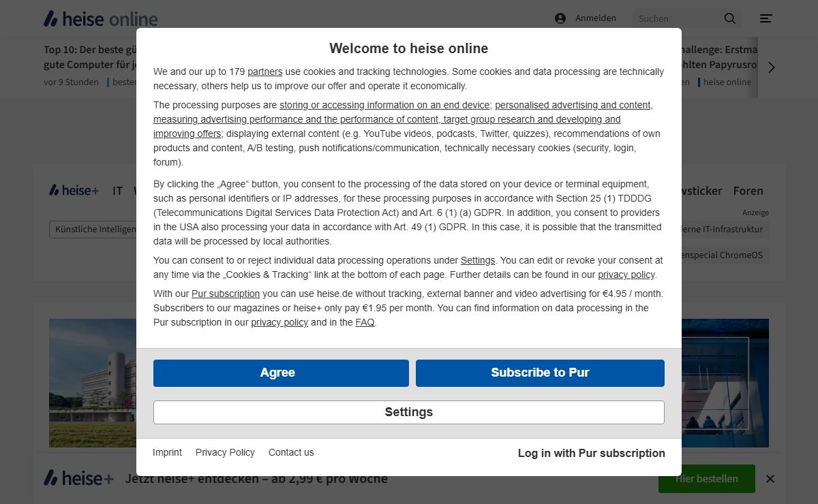Viewport: 818px width, 504px height.
Task: Open the Imprint link
Action: click(167, 452)
